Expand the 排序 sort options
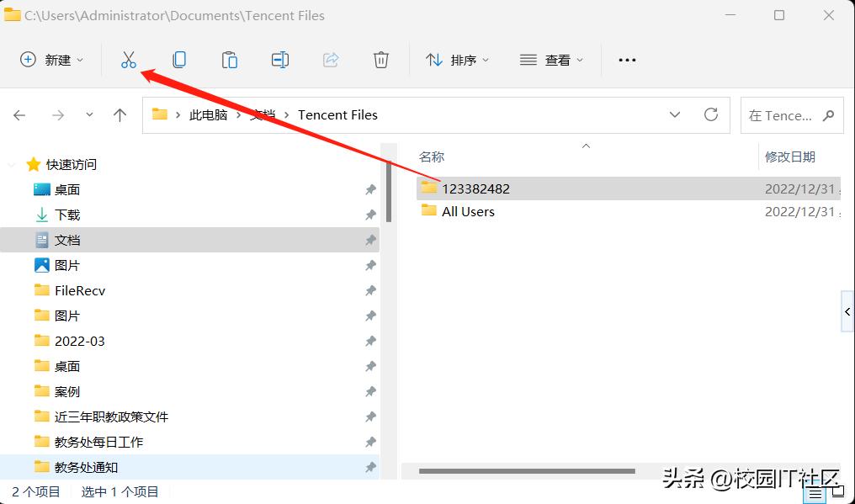Viewport: 855px width, 504px height. pos(458,60)
